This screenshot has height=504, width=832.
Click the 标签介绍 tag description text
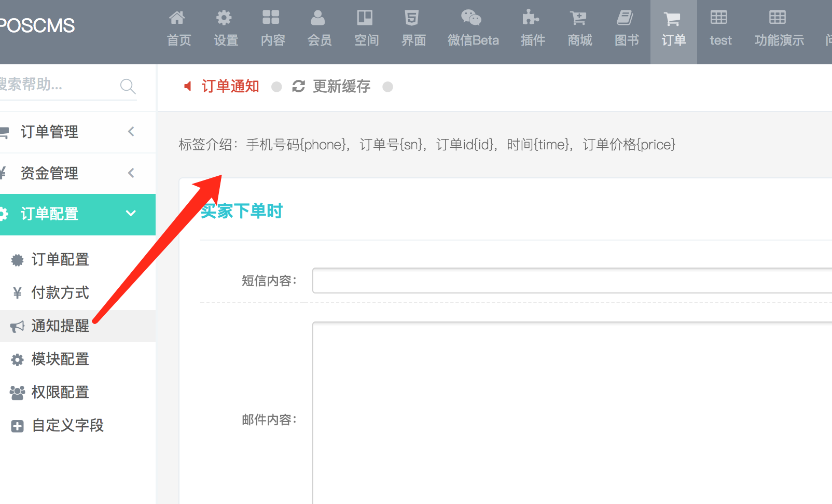(x=427, y=144)
